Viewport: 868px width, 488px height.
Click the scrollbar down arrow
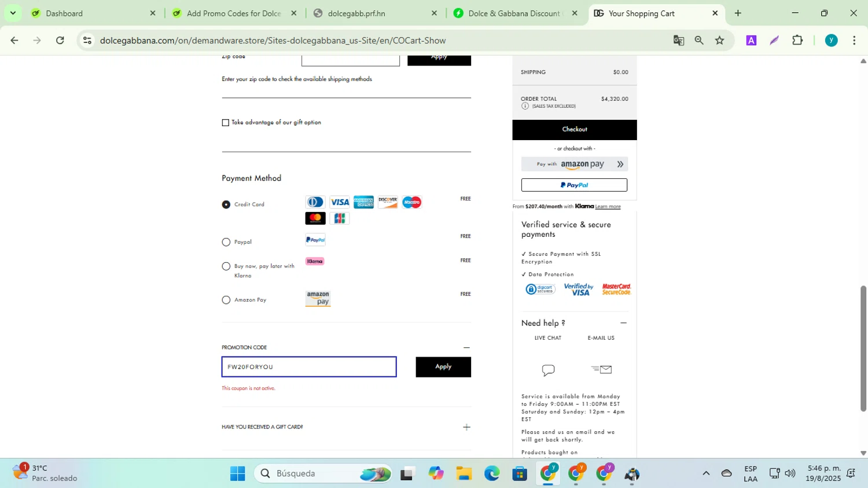tap(863, 453)
